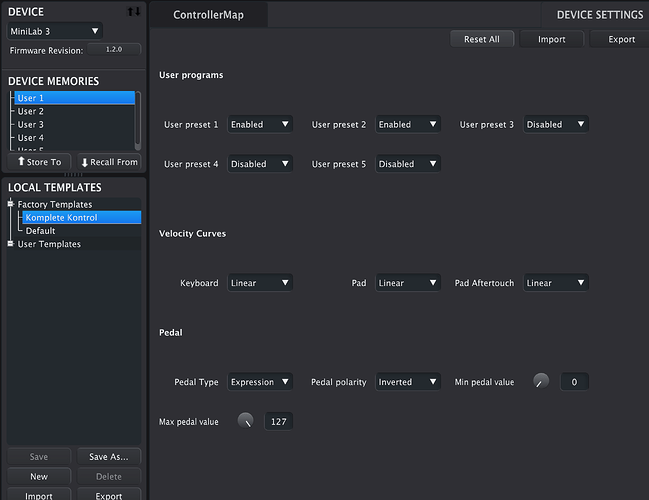Open the Keyboard velocity curve dropdown
The image size is (649, 500).
260,283
